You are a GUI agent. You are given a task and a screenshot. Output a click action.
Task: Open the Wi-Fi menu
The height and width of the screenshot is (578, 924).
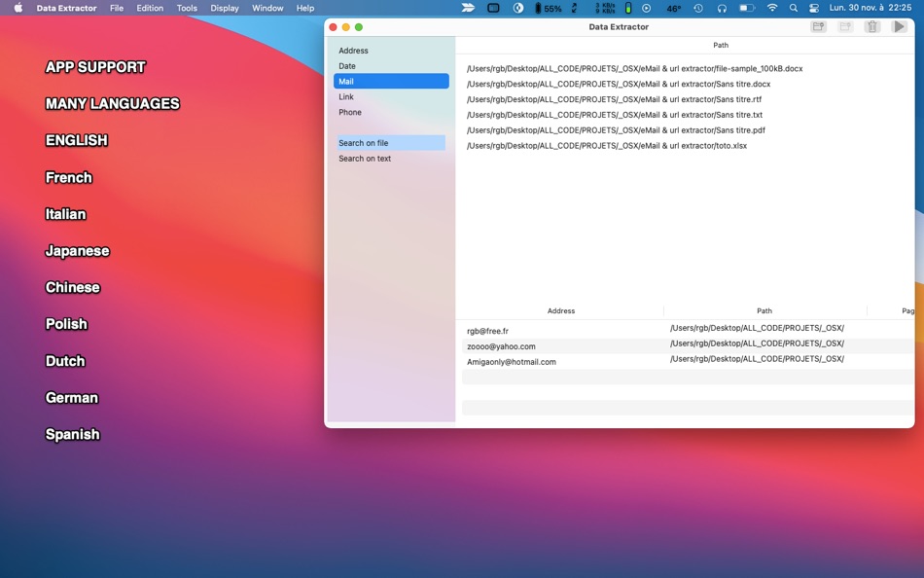[772, 8]
